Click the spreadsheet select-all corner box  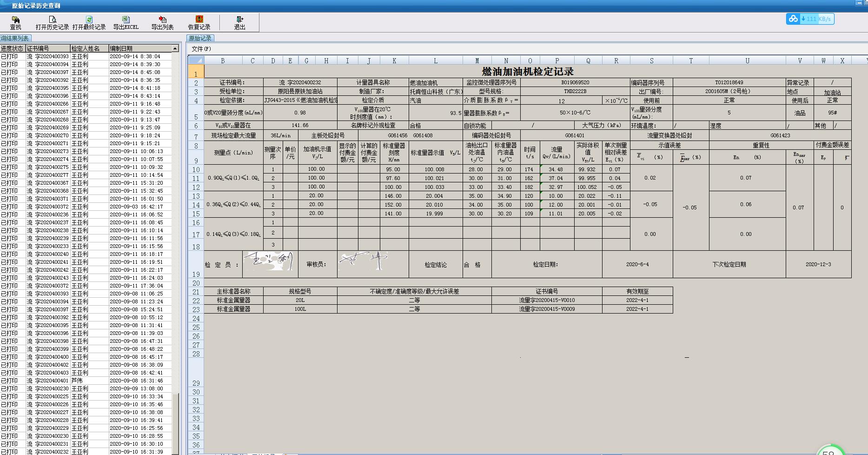[x=196, y=60]
